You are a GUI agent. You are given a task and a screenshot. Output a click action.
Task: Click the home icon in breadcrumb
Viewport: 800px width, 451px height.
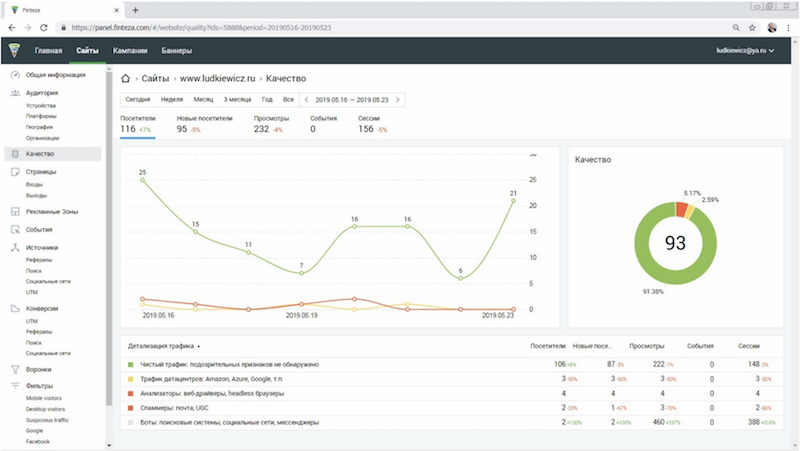[x=125, y=77]
